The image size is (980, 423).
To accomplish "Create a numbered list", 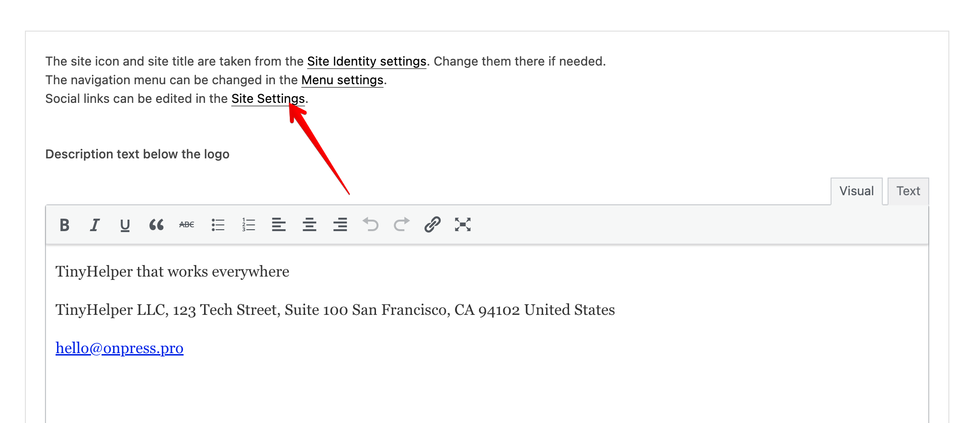I will tap(249, 224).
